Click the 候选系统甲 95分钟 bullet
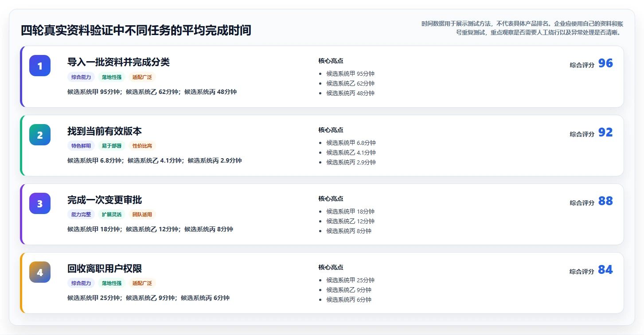Screen dimensions: 644x335 pos(351,74)
